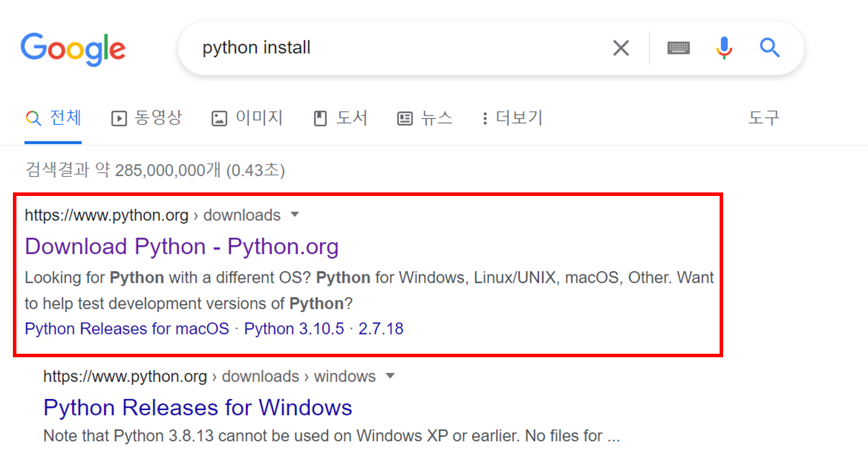Click the https://www.python.org › downloads › windows URL

point(209,376)
